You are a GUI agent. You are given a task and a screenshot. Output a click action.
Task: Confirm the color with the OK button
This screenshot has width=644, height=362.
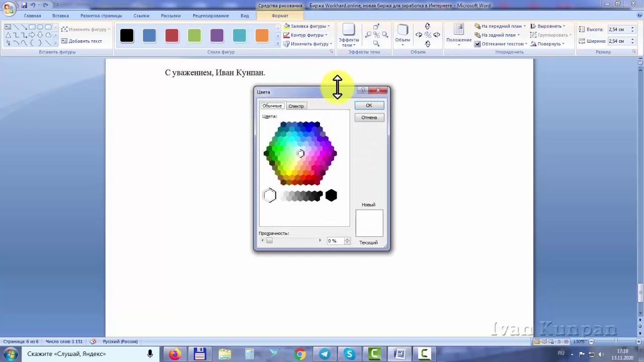click(369, 106)
